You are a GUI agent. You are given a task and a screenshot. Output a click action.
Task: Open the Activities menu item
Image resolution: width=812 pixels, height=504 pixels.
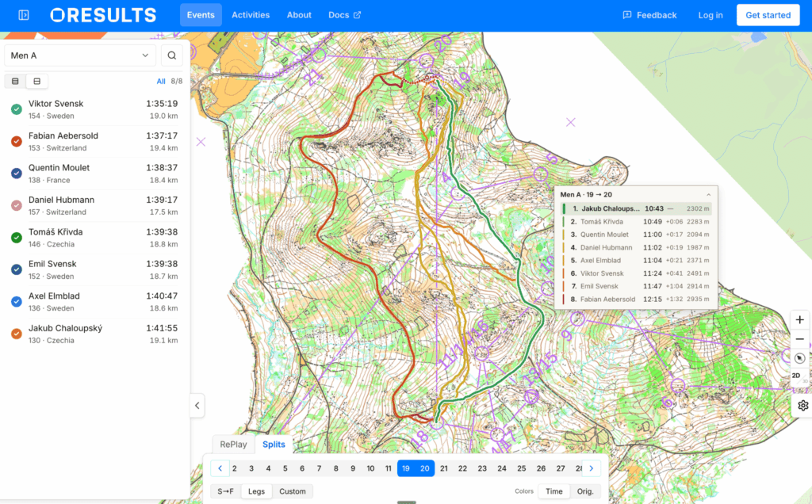(251, 15)
